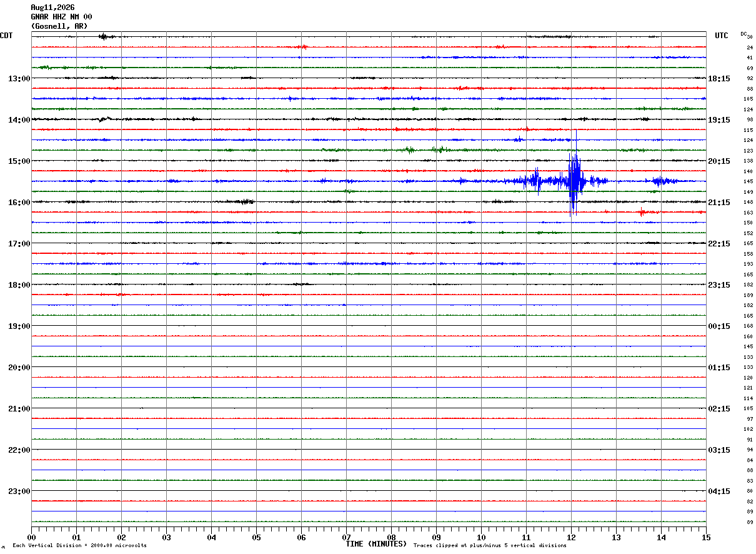The image size is (756, 554).
Task: Click DC offset value "168"
Action: click(x=748, y=326)
